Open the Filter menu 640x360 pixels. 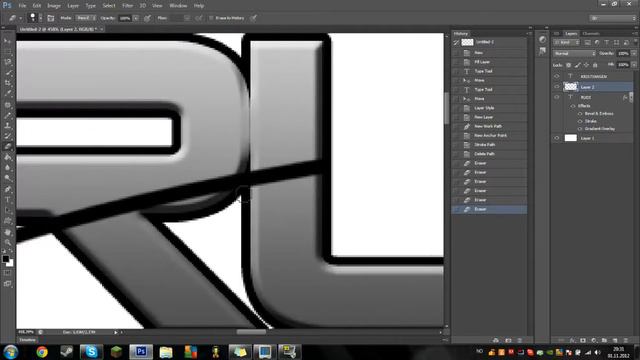tap(127, 6)
